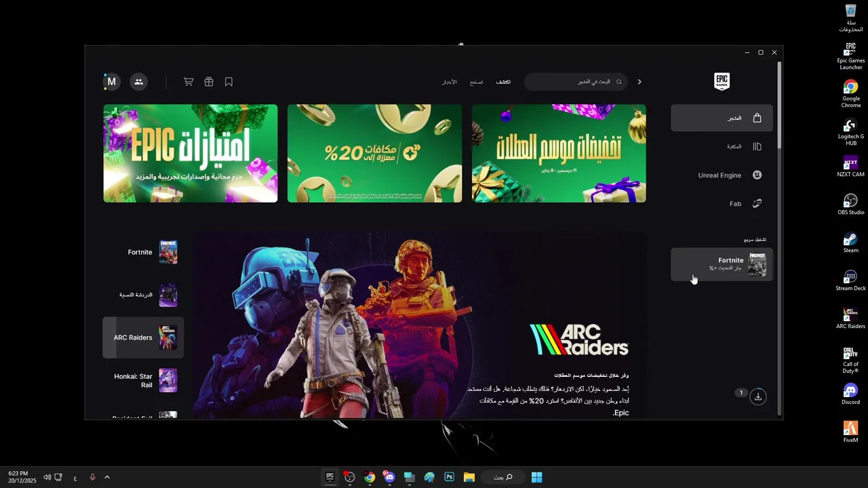Open the Epic Games logo home icon
Screen dimensions: 868x488
pos(722,81)
